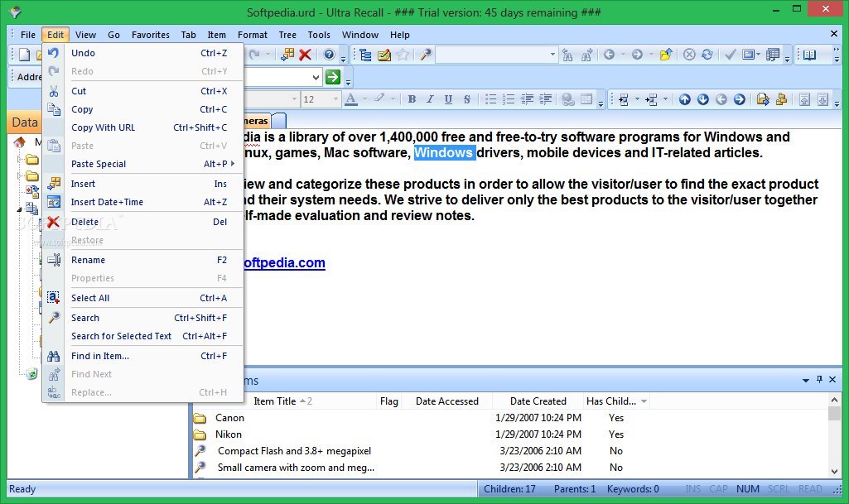Toggle numbered list formatting
849x504 pixels.
[x=509, y=99]
